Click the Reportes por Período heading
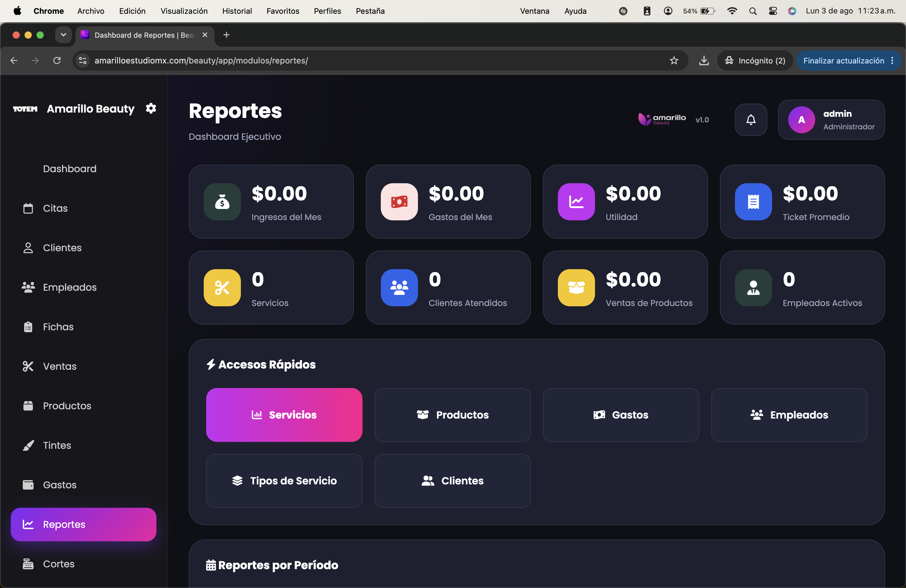The image size is (906, 588). [272, 565]
